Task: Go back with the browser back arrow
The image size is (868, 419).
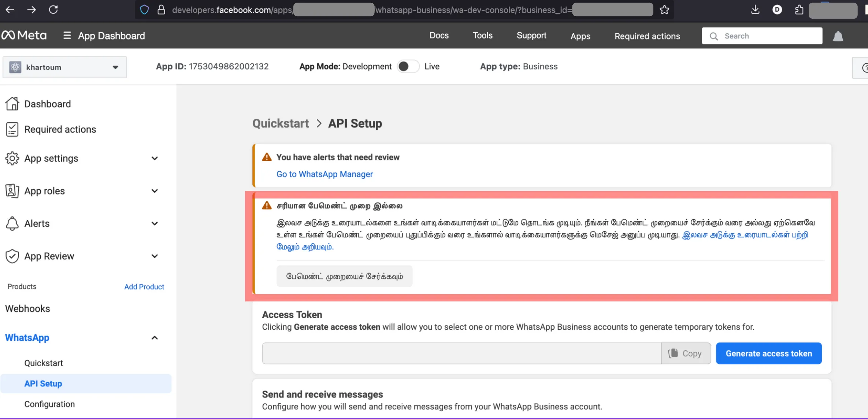Action: 10,10
